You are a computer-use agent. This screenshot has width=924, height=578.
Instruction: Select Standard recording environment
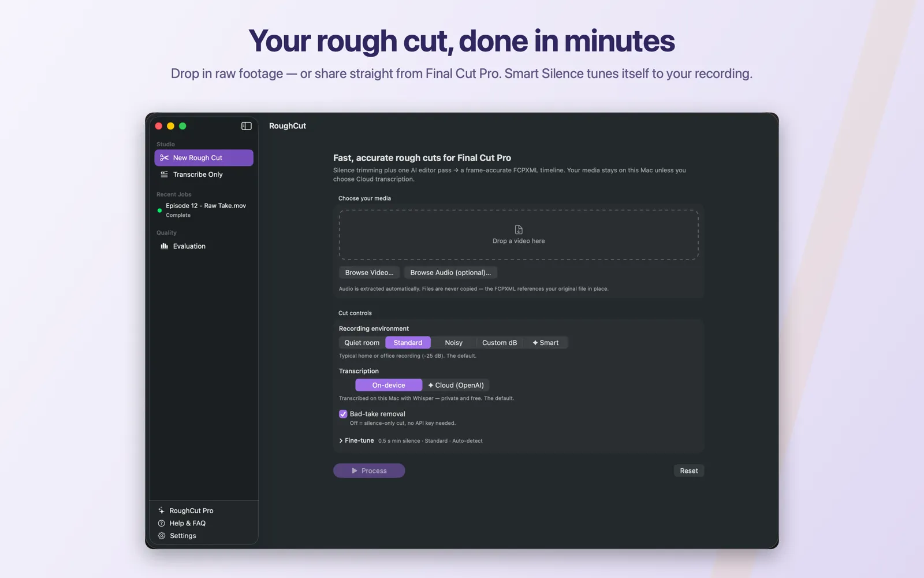tap(408, 343)
